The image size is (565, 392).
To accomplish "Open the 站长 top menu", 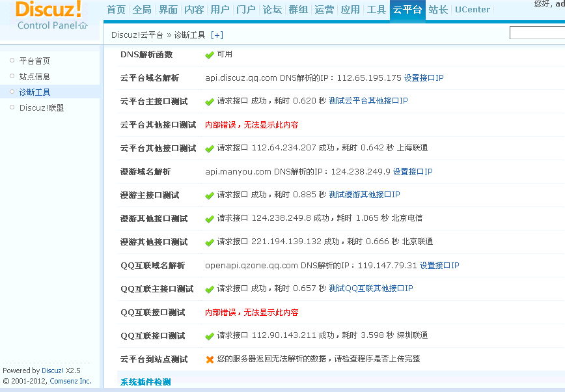I will tap(438, 10).
